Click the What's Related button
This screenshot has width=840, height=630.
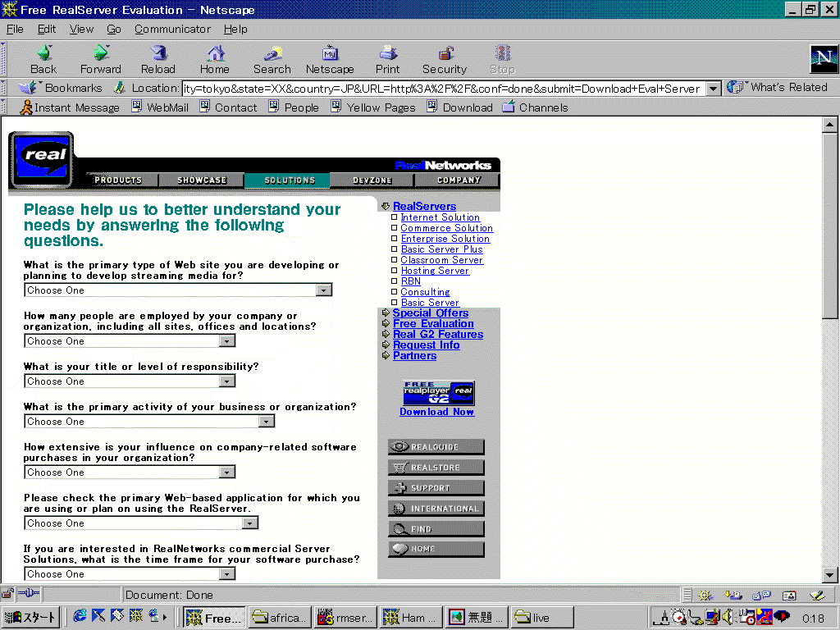[x=778, y=87]
